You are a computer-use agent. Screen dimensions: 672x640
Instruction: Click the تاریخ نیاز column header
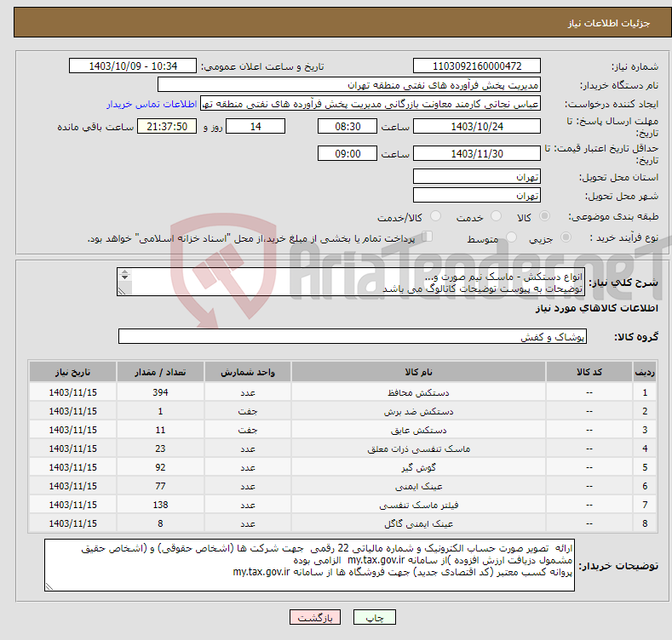pos(73,372)
